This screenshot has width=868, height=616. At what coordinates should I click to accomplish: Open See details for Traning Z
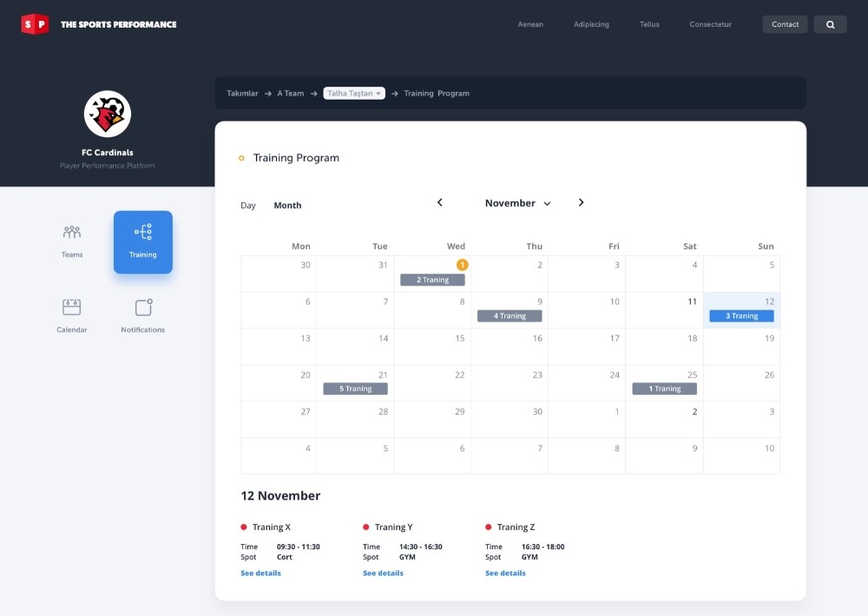(x=505, y=573)
